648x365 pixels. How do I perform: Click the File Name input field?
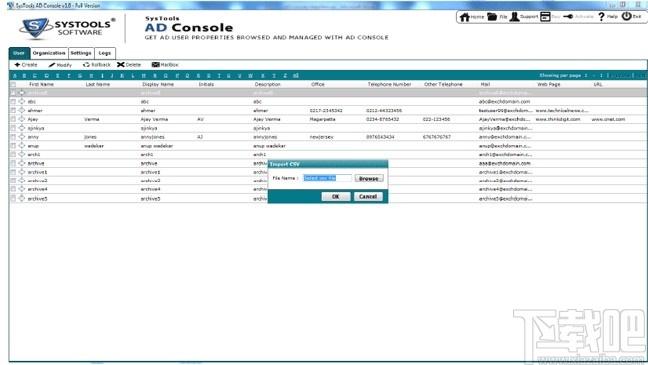[327, 178]
